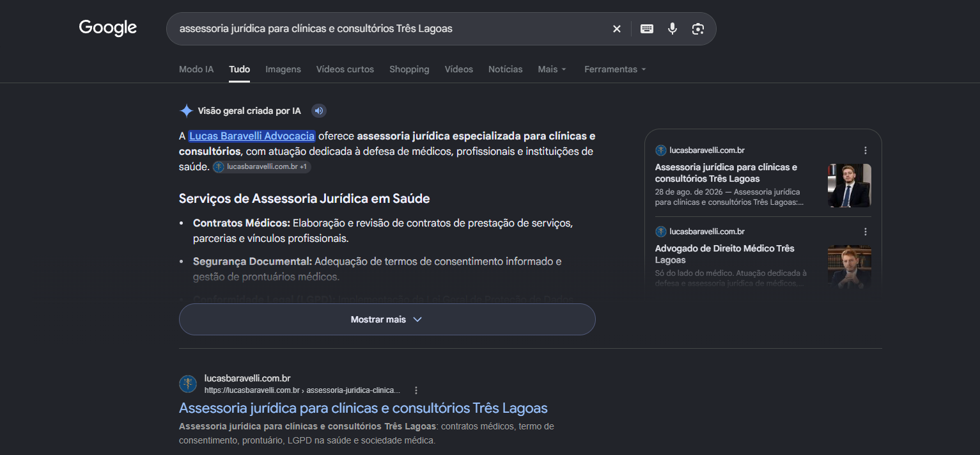Click the Contratos Médicos bullet text
Image resolution: width=980 pixels, height=455 pixels.
click(x=383, y=231)
